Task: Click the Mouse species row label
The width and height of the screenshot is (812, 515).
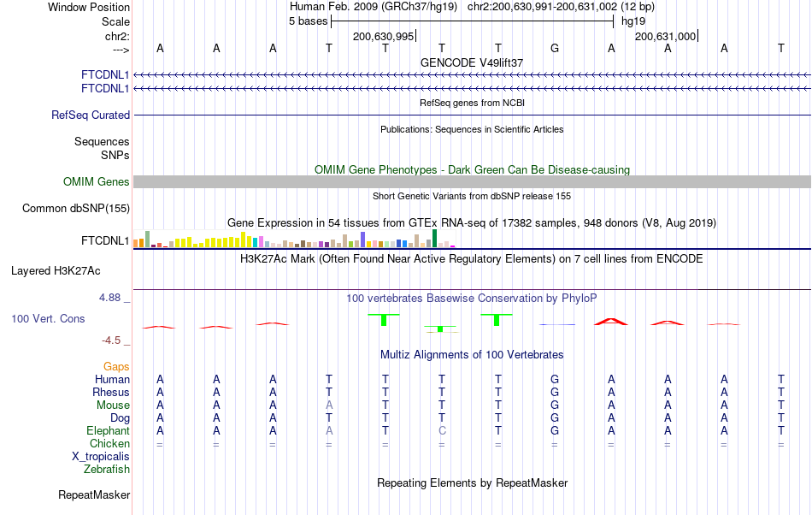Action: [113, 405]
